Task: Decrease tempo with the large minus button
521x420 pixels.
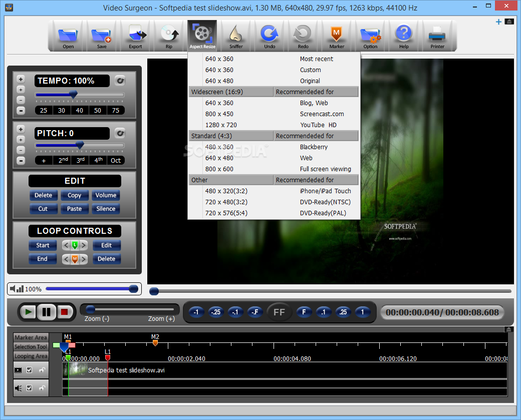Action: coord(21,111)
